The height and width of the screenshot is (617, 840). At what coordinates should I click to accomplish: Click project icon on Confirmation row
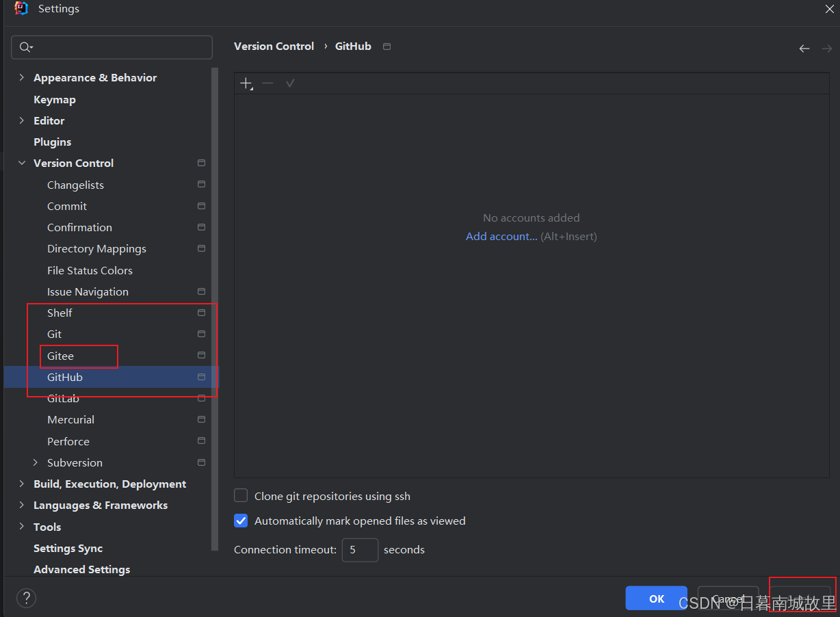point(201,227)
